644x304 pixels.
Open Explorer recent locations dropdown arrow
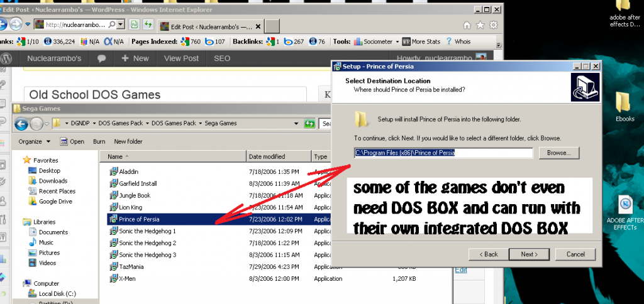coord(47,124)
